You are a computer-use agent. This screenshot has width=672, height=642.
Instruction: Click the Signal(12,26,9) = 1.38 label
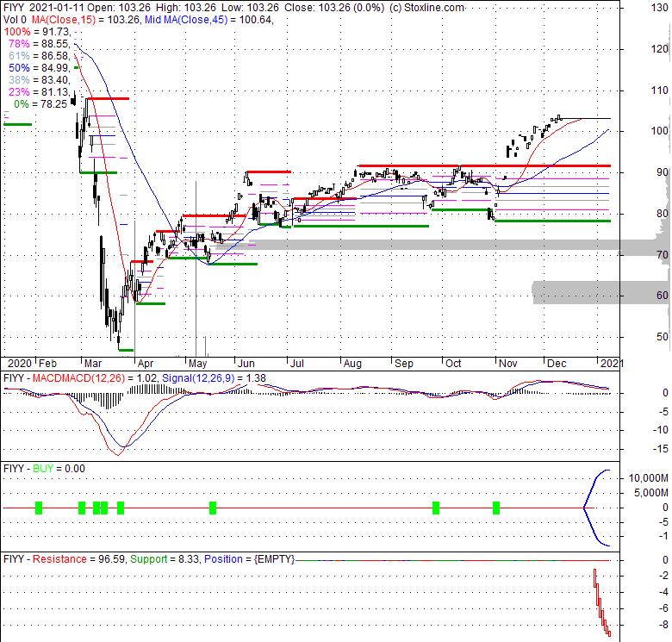[214, 378]
